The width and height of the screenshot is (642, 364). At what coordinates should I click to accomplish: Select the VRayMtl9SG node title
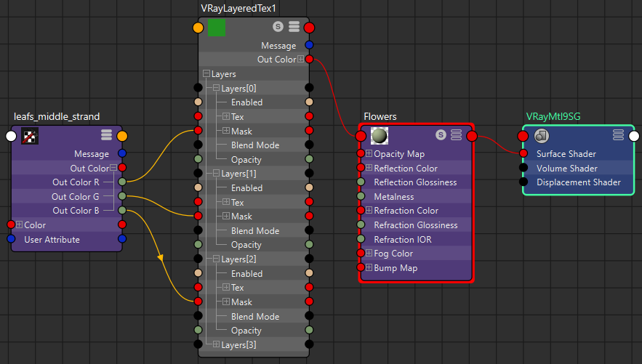click(553, 116)
